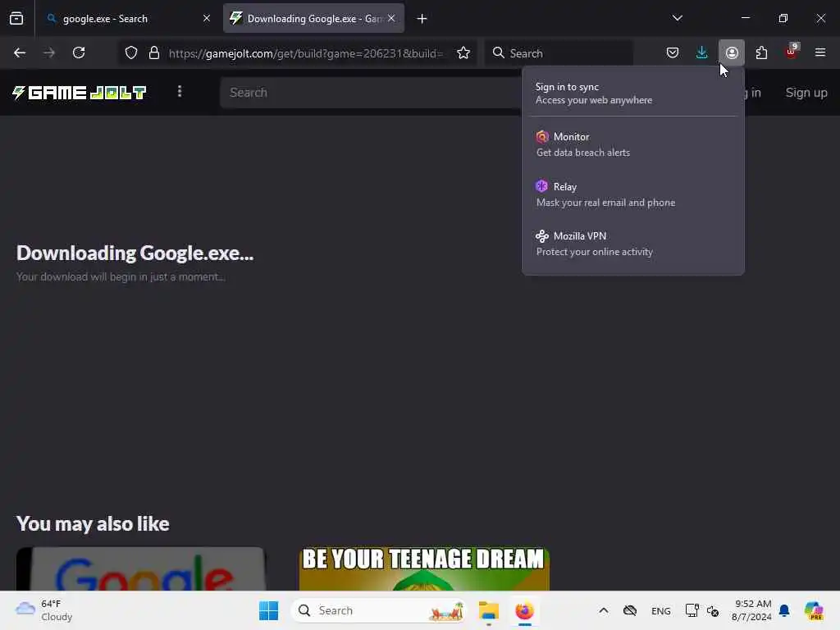Switch to the google.exe - Search tab
This screenshot has height=630, width=840.
pos(127,18)
